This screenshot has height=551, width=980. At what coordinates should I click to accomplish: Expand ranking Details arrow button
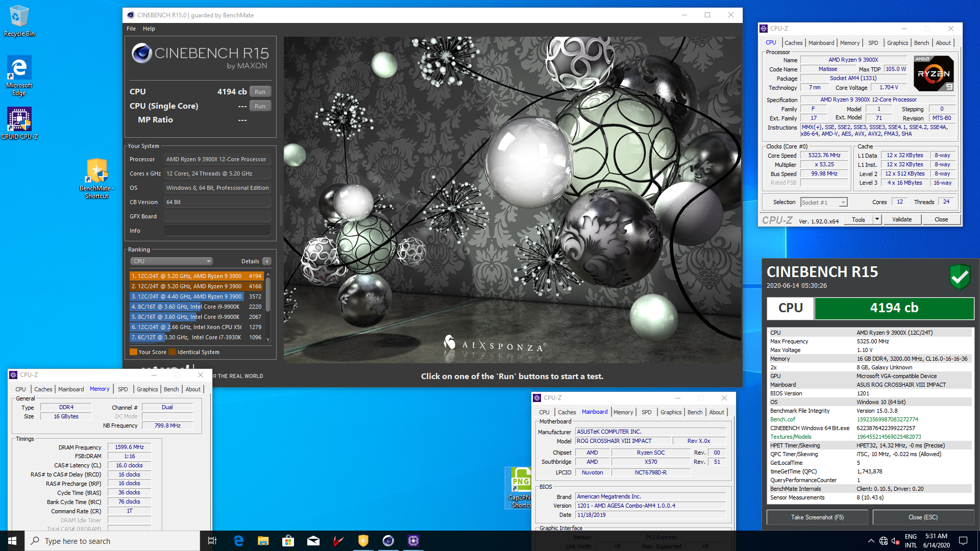point(266,261)
